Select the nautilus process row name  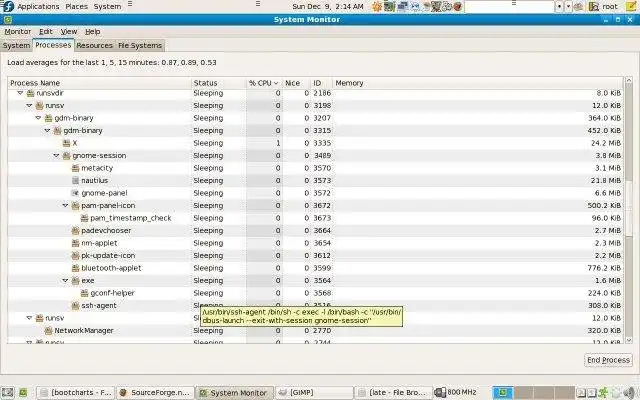click(x=94, y=180)
